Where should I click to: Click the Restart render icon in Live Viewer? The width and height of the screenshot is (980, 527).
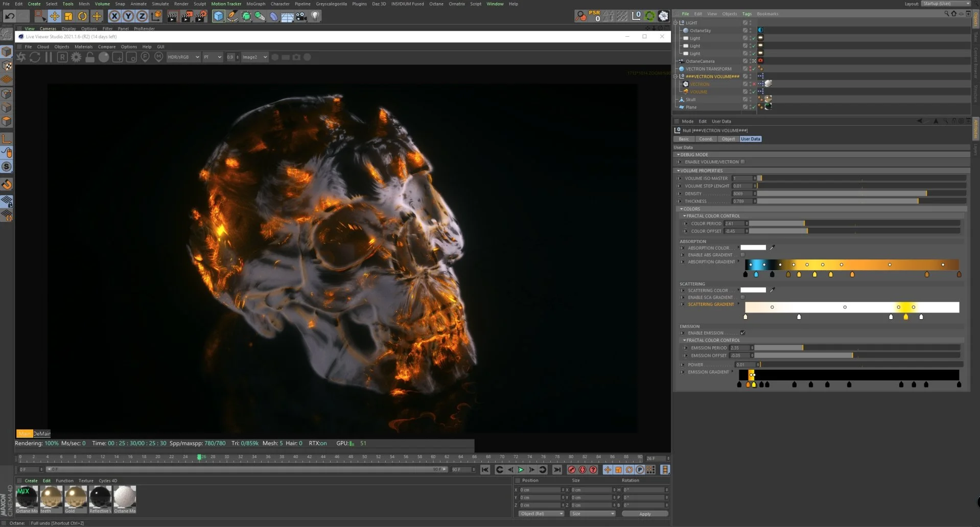pos(35,57)
